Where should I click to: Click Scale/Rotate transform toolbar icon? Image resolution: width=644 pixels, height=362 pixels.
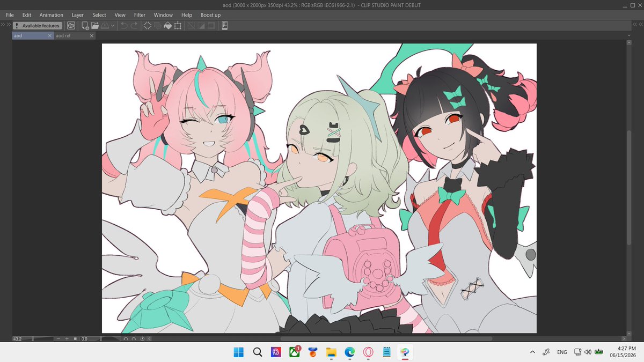coord(178,26)
